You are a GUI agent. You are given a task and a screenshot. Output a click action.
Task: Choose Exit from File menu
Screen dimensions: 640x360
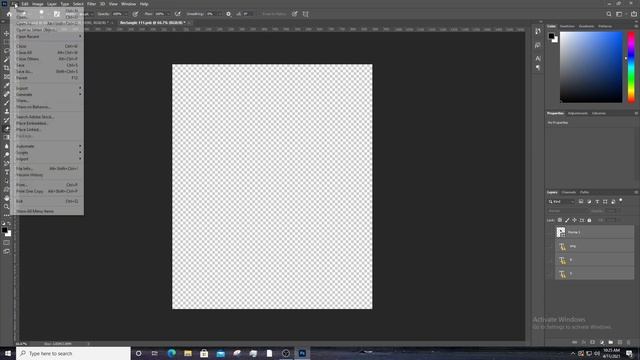coord(47,201)
